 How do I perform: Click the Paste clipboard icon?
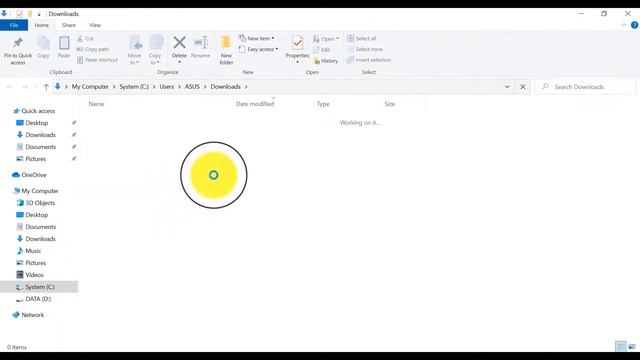pos(64,42)
